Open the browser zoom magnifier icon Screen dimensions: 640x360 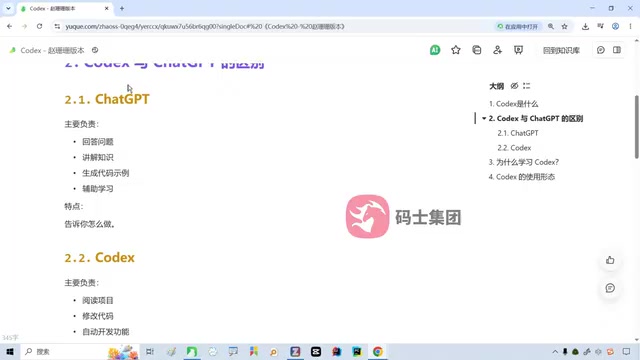551,27
